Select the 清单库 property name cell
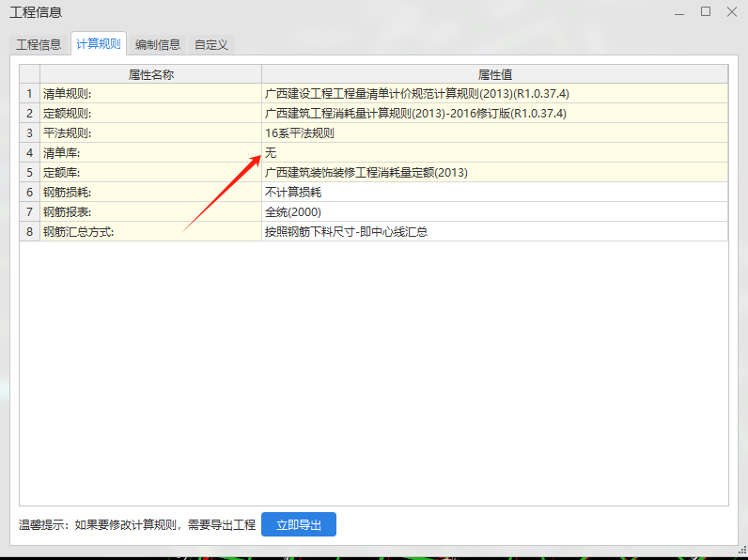This screenshot has width=748, height=560. [x=150, y=152]
